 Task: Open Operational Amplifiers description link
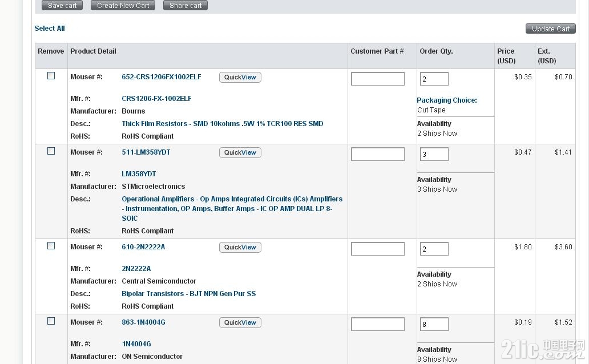(232, 208)
